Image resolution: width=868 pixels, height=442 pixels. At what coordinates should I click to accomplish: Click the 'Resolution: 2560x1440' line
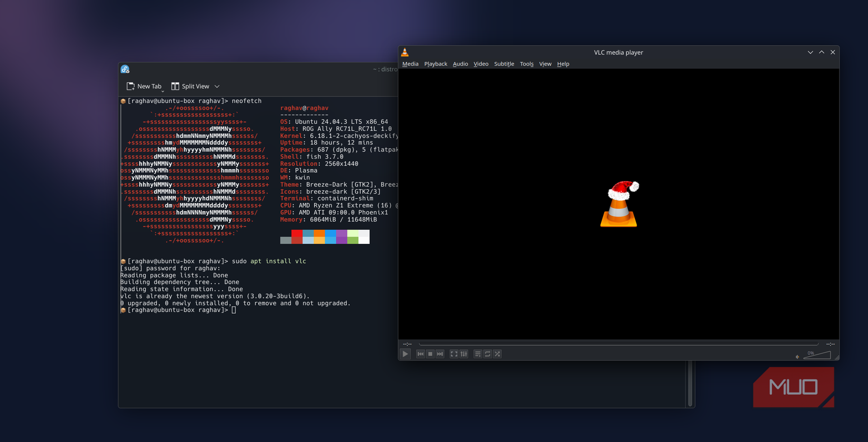coord(319,163)
